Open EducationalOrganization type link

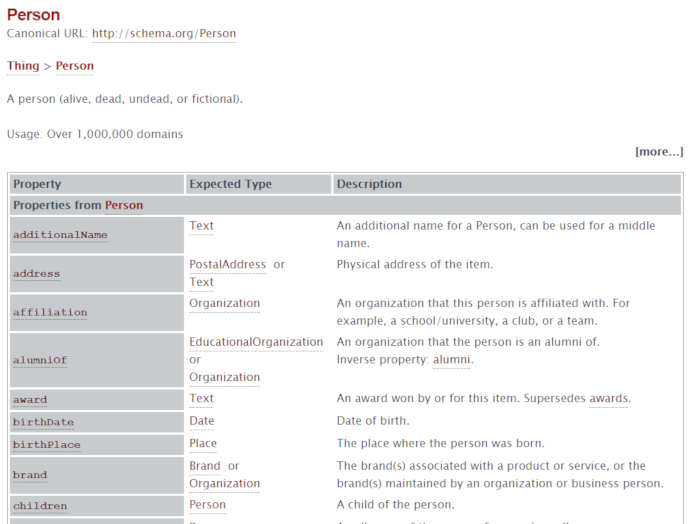(256, 342)
